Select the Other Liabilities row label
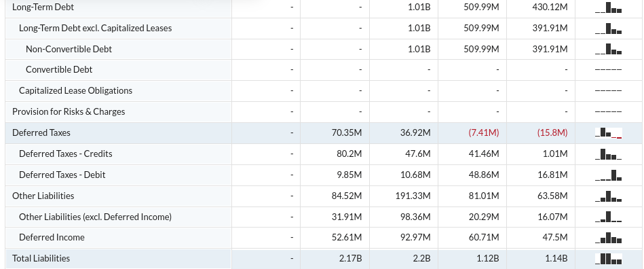 pos(43,196)
